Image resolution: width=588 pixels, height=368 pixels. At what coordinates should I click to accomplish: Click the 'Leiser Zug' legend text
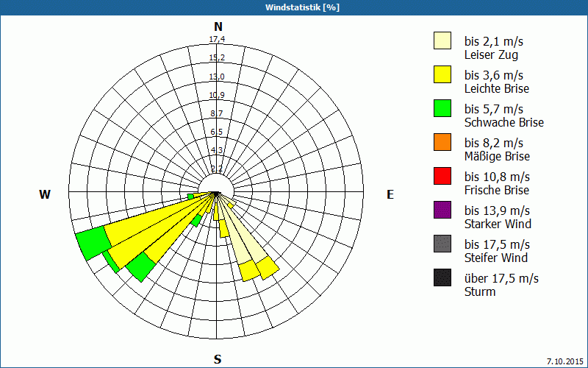pyautogui.click(x=491, y=54)
